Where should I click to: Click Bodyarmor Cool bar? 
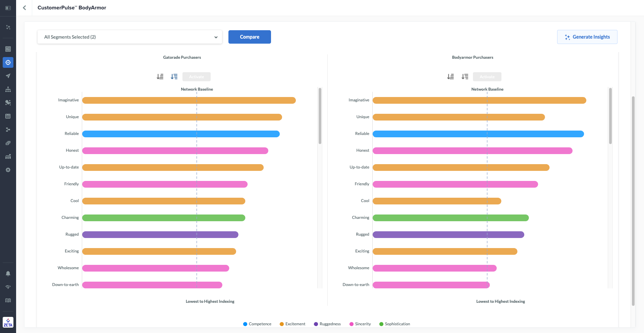[x=437, y=201]
